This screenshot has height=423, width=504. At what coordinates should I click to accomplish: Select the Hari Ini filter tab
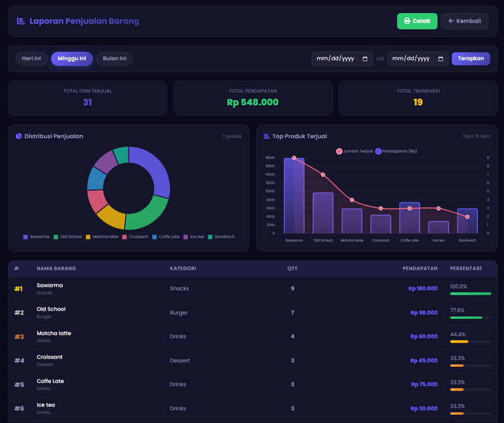(31, 59)
